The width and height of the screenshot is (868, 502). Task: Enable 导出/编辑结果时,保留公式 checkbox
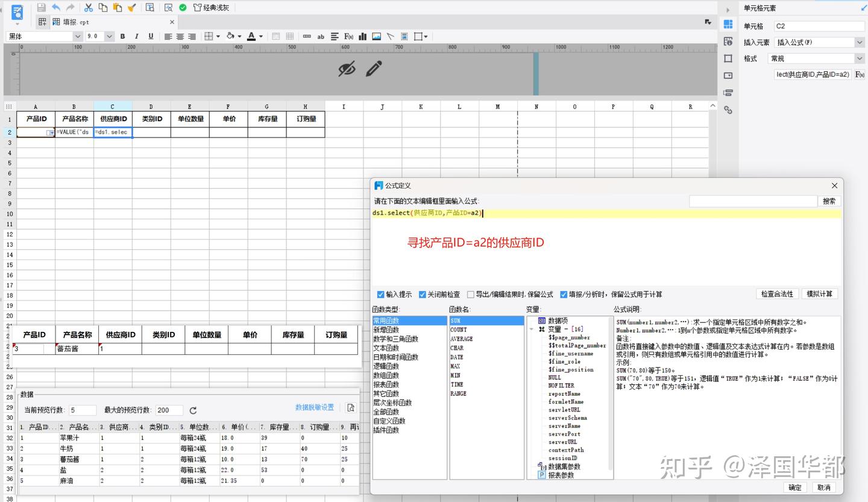(470, 294)
